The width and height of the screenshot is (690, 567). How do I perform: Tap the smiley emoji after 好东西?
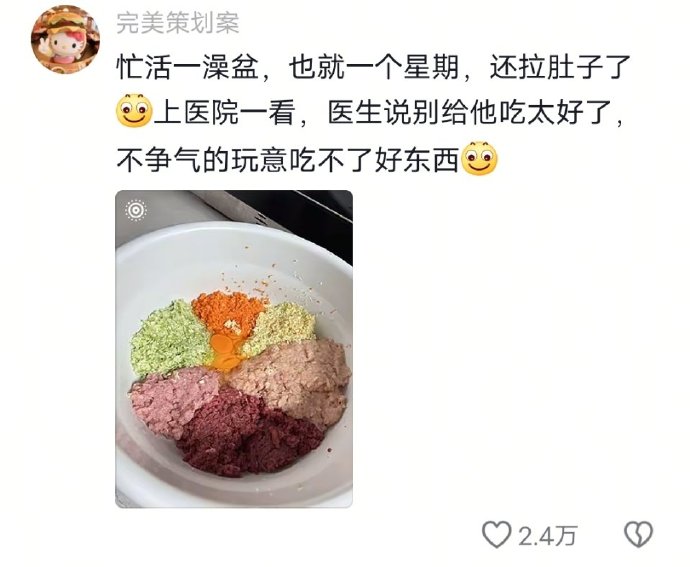(x=479, y=159)
